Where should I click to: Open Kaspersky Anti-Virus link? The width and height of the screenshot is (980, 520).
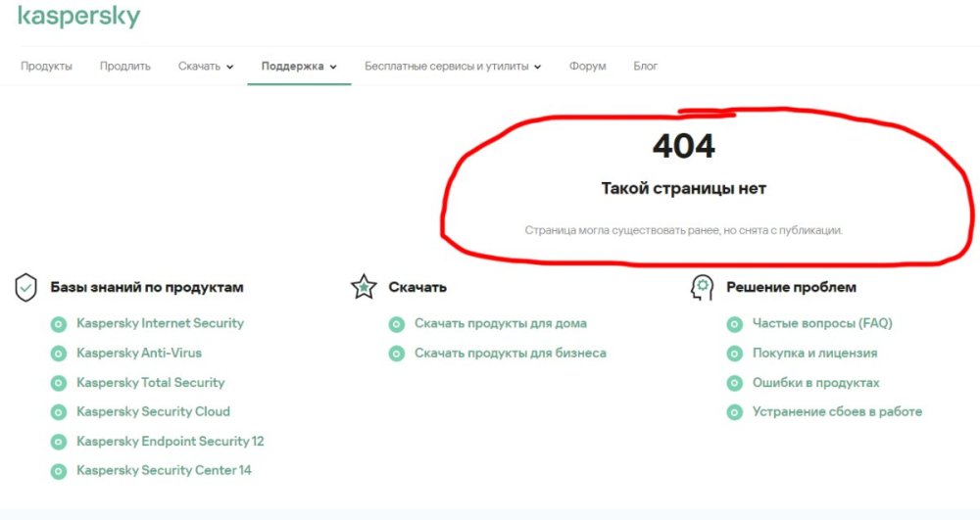139,353
